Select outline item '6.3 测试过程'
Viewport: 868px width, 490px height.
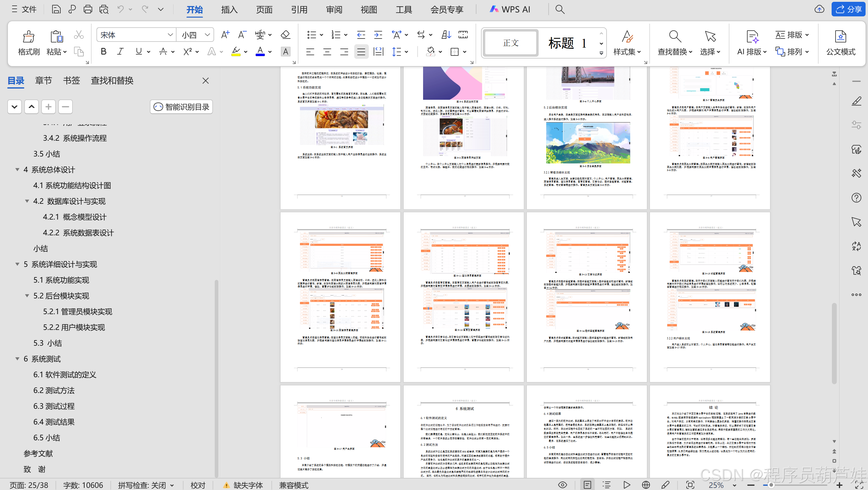(x=54, y=406)
